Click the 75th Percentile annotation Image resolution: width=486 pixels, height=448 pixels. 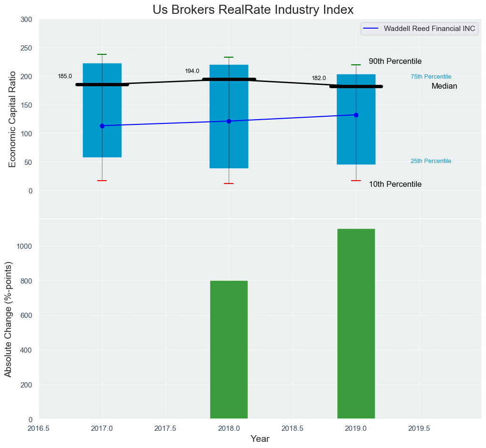click(x=431, y=77)
